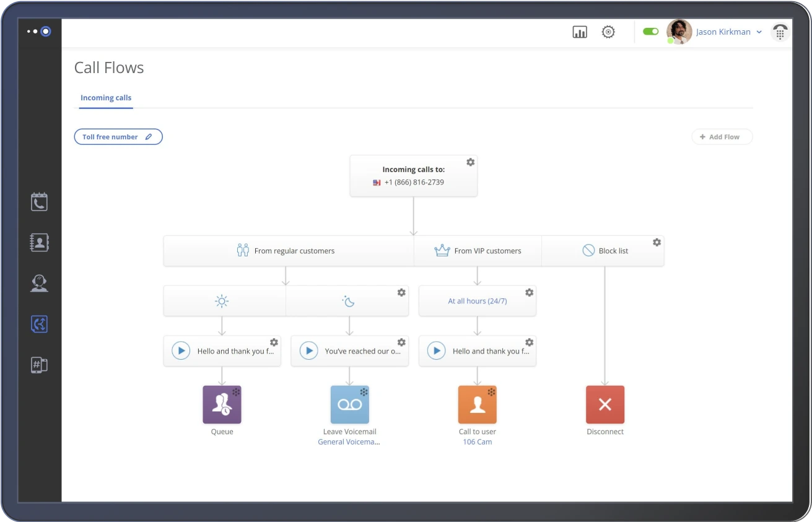Open gear on You've reached our node

401,342
